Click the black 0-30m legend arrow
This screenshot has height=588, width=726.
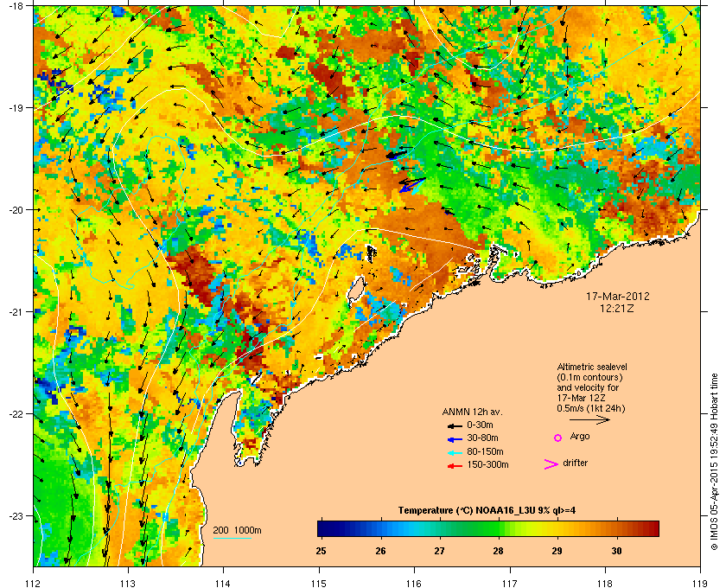point(455,425)
